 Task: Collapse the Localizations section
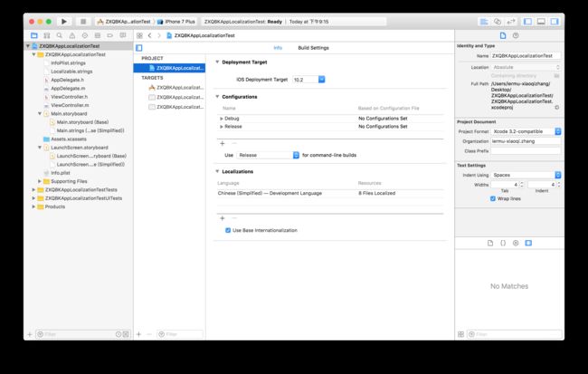[x=217, y=171]
